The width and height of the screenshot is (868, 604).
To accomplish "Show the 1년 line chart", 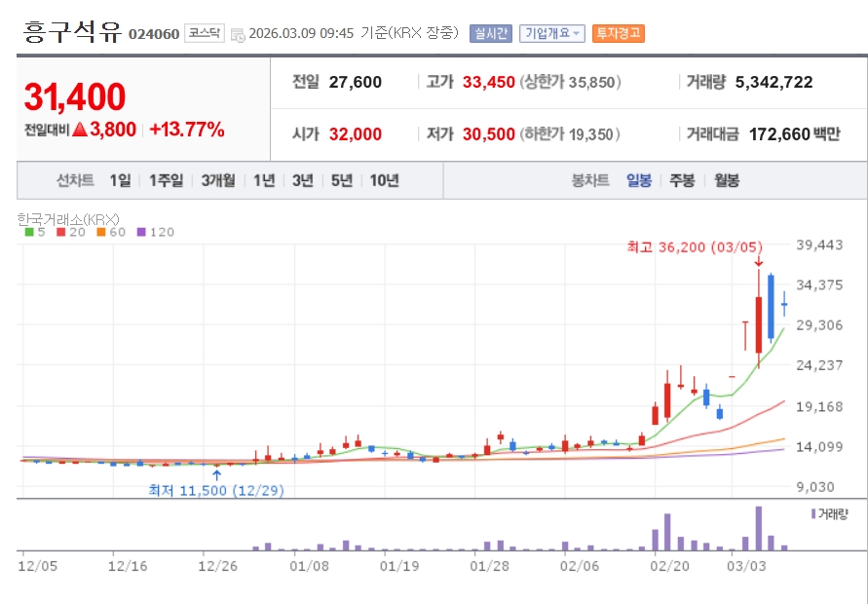I will coord(264,180).
